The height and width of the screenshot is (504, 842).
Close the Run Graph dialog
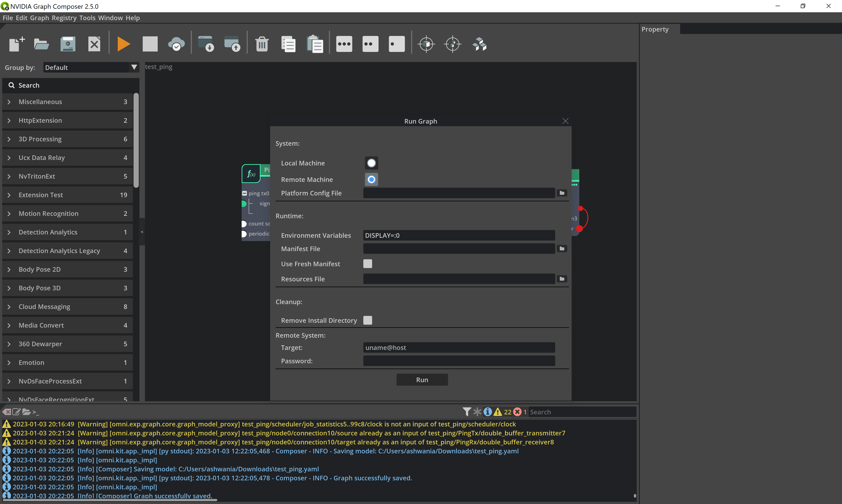[565, 121]
